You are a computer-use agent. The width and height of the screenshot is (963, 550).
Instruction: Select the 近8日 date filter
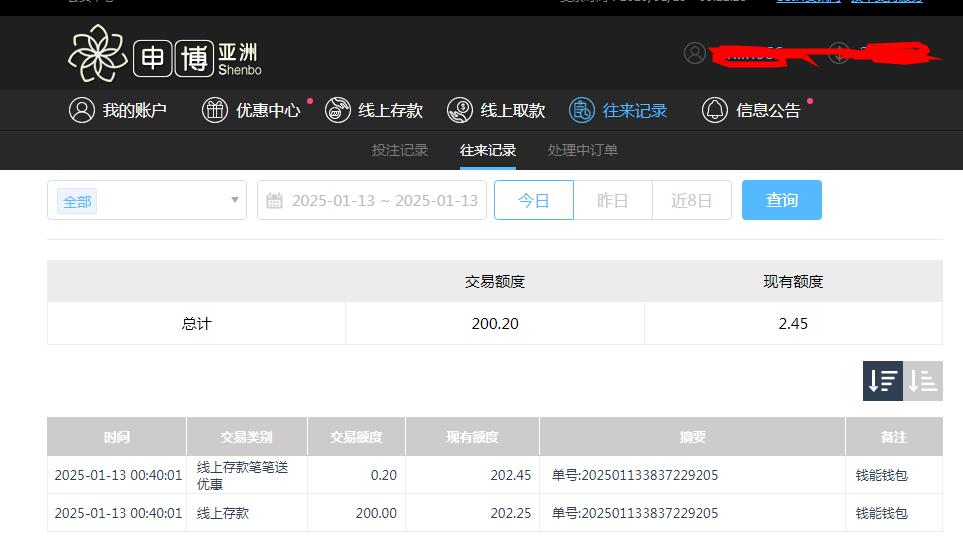(x=692, y=200)
